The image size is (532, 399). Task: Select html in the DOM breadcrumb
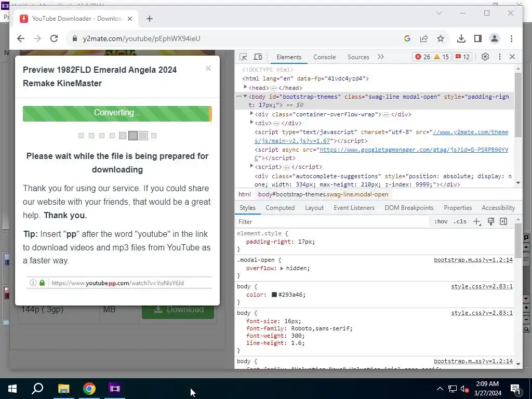(x=245, y=194)
